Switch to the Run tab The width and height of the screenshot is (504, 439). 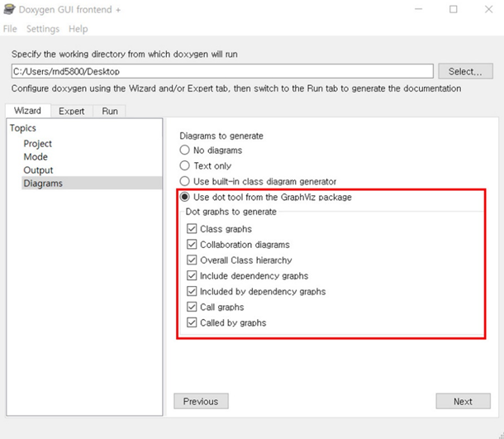point(110,112)
